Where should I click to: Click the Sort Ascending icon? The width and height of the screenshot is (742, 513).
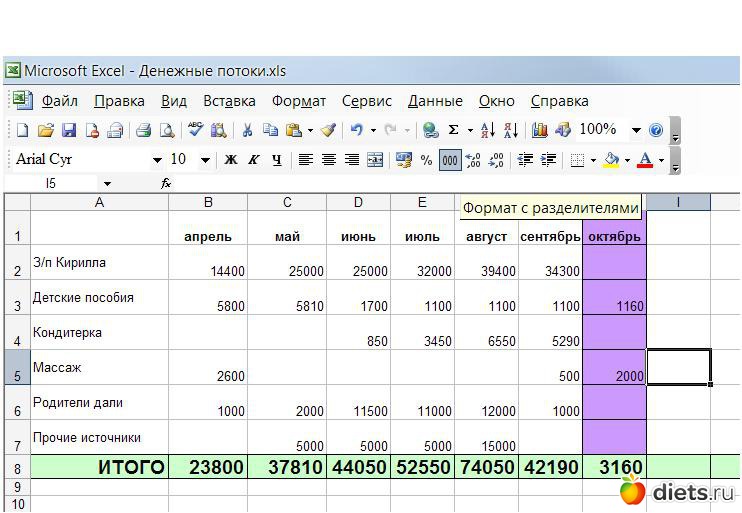click(487, 130)
